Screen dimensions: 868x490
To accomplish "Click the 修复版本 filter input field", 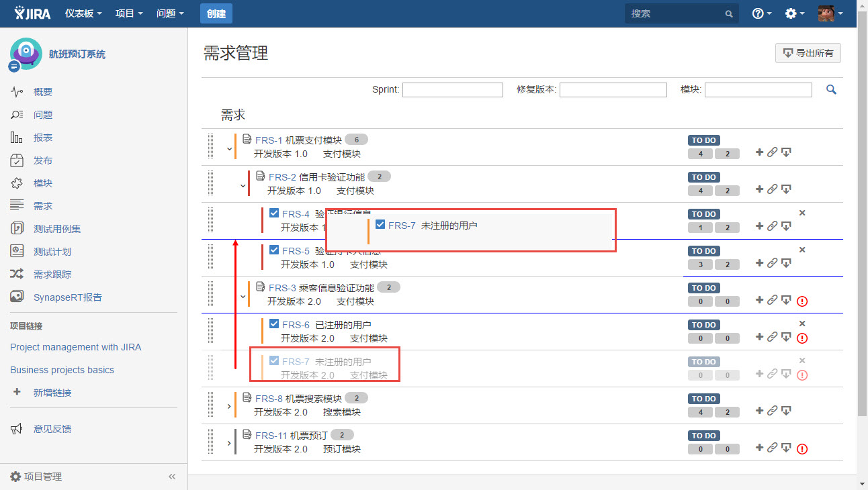I will [x=613, y=89].
